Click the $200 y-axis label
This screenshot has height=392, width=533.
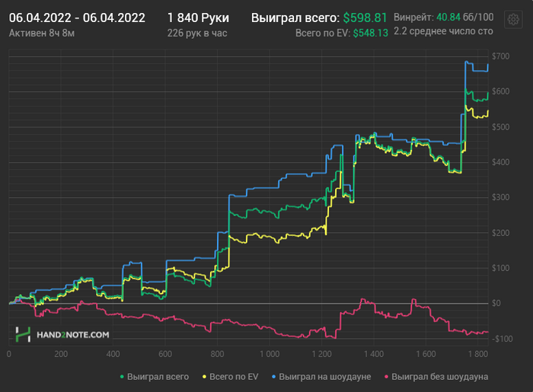click(x=501, y=233)
